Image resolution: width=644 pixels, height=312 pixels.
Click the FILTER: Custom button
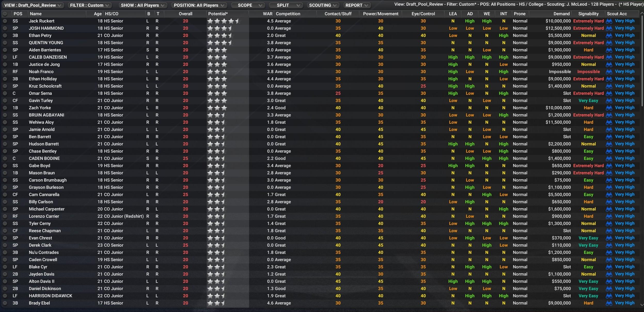[89, 5]
